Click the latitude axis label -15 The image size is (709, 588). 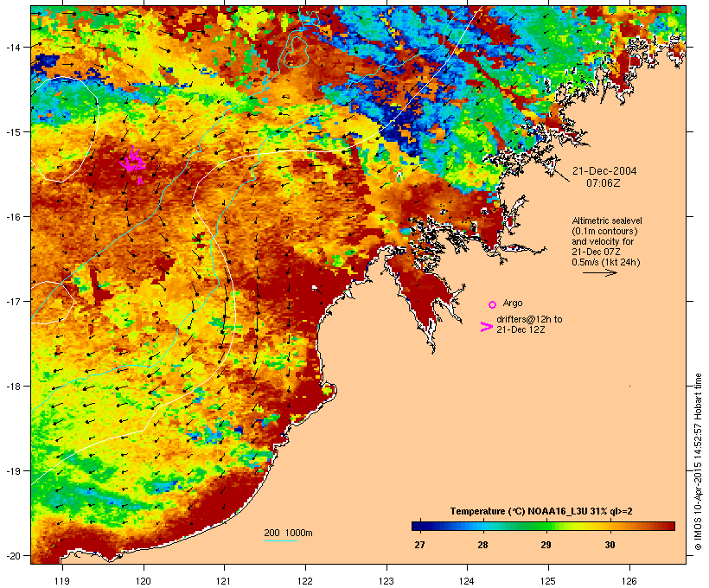(12, 132)
